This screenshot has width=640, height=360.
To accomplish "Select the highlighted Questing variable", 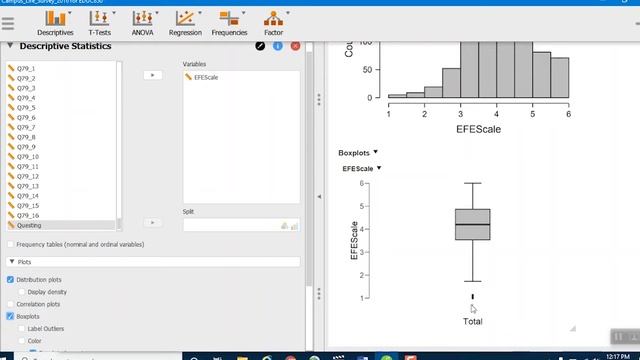I will 61,225.
